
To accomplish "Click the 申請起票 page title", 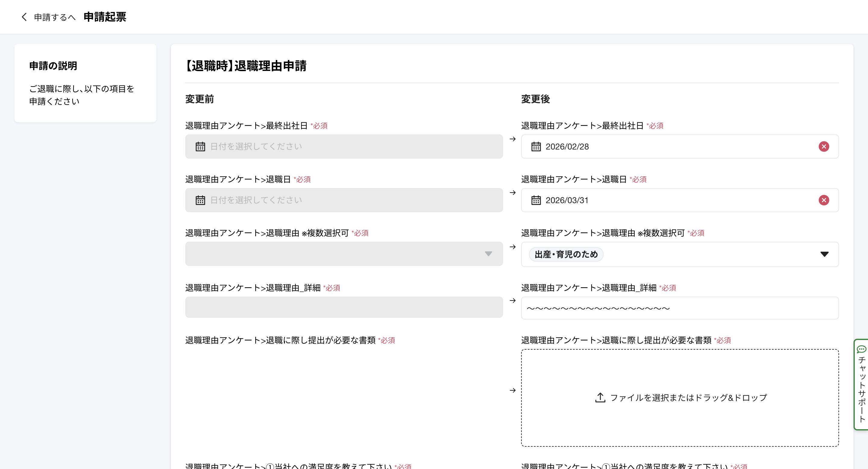I will pyautogui.click(x=105, y=17).
